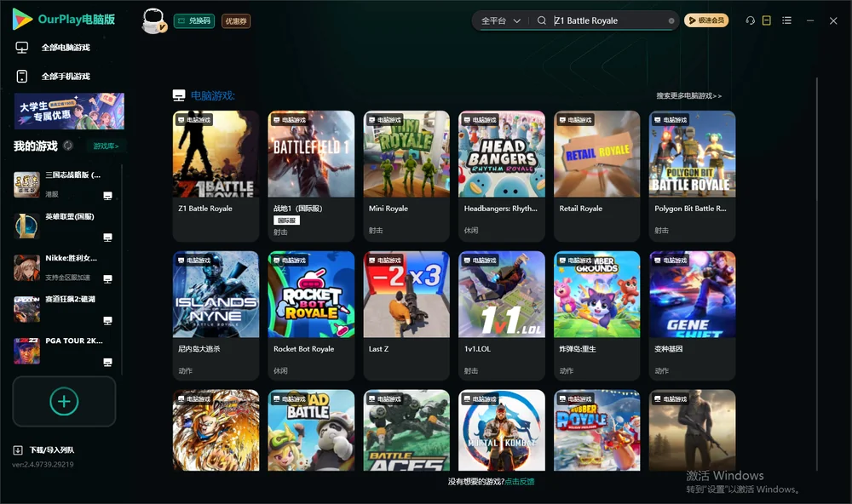This screenshot has width=852, height=504.
Task: Refresh the 我的游戏 list
Action: [68, 146]
